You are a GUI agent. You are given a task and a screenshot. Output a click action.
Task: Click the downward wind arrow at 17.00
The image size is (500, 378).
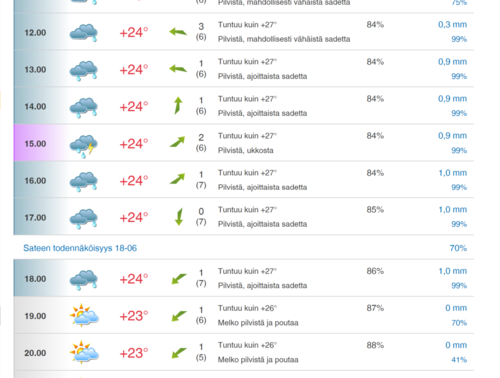click(179, 217)
